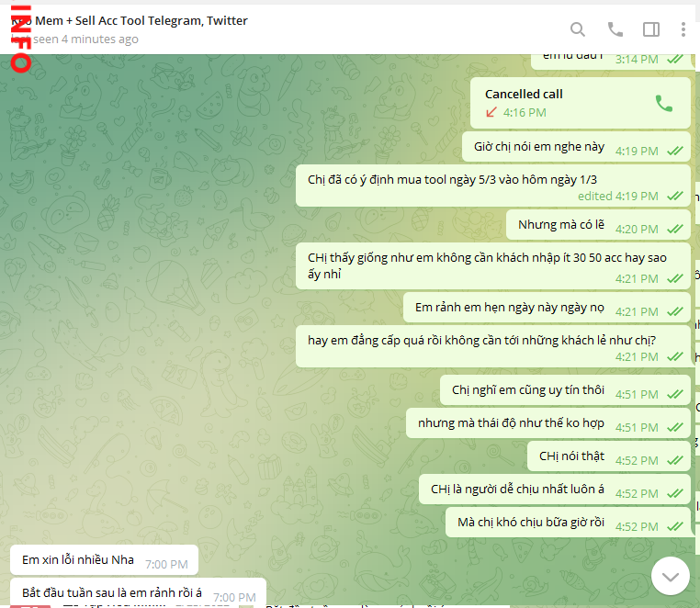Select message 'Em rảnh em hẹn ngày này ngày nọ'
The width and height of the screenshot is (700, 608).
coord(509,308)
